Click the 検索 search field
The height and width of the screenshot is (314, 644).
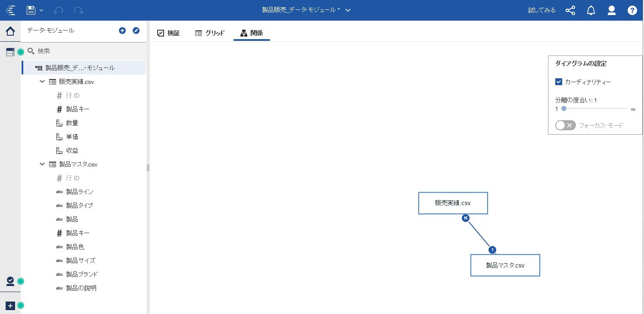click(x=84, y=51)
